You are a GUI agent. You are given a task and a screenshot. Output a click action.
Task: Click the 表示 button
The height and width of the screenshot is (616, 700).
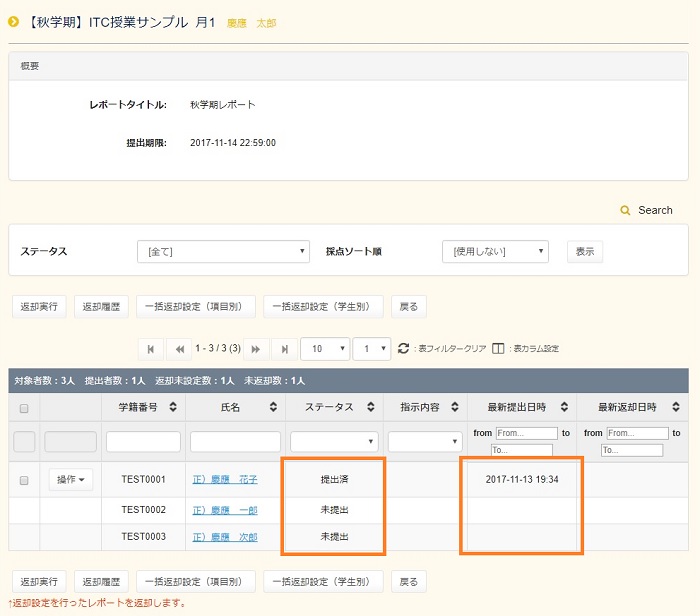585,252
